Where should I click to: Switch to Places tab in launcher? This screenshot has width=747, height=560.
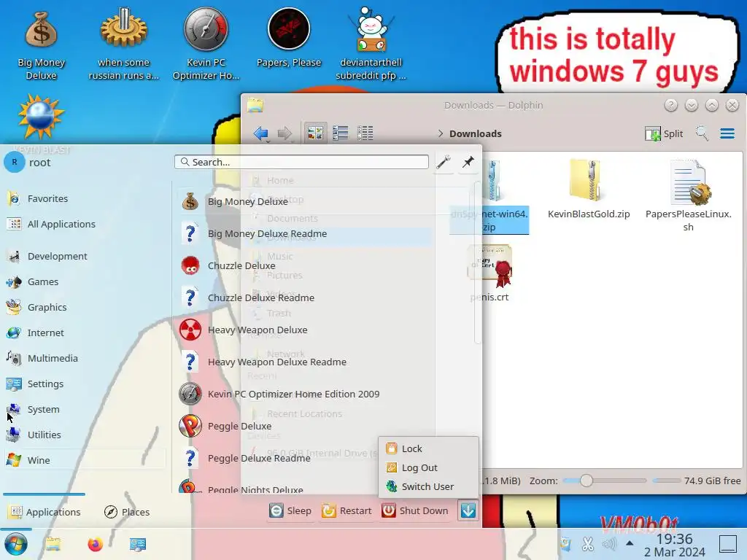tap(127, 512)
